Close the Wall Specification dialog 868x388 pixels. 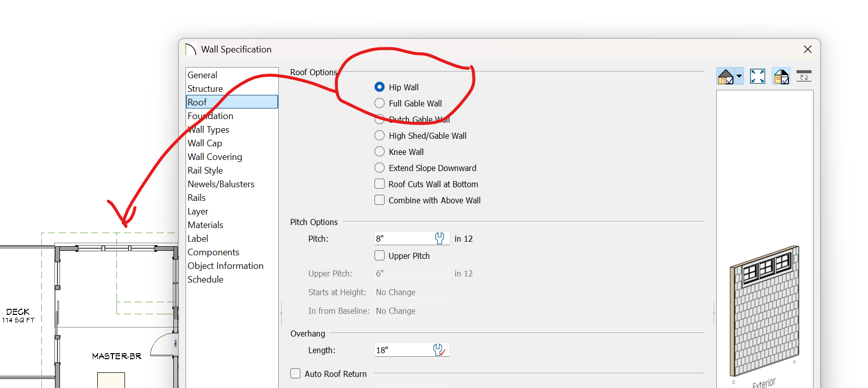point(808,49)
